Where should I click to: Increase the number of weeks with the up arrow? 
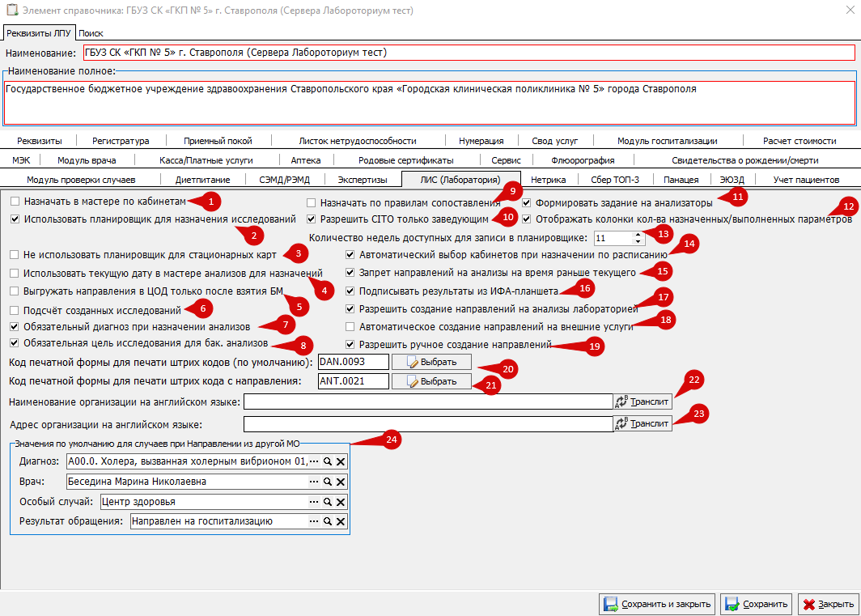[x=638, y=235]
